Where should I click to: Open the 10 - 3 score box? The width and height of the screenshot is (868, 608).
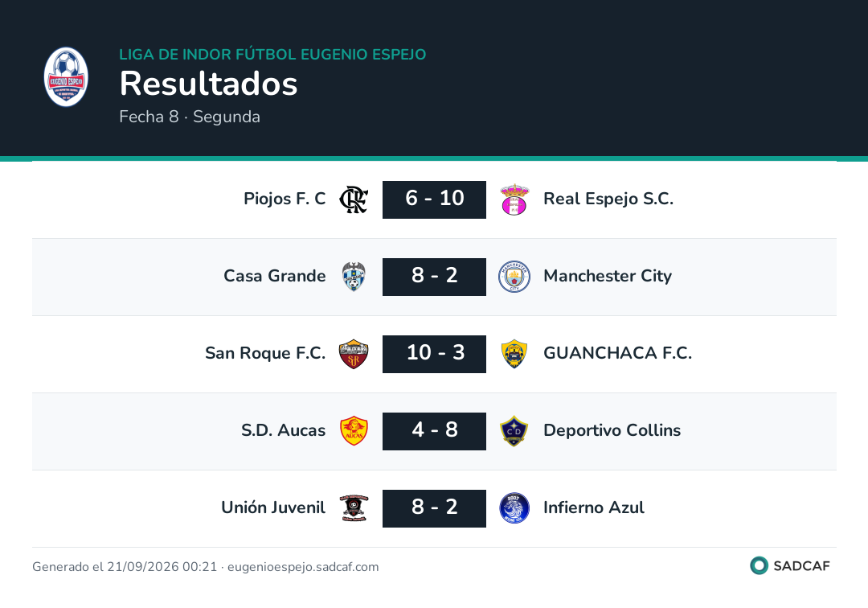click(434, 354)
